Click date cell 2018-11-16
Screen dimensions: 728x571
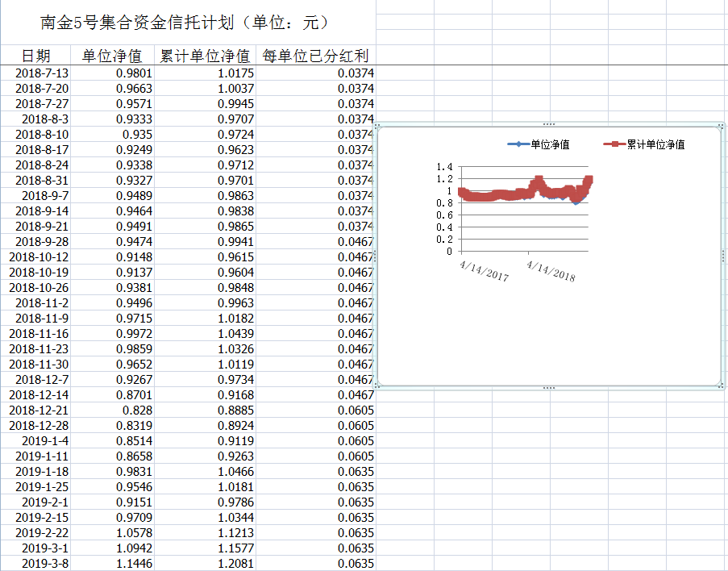pyautogui.click(x=35, y=334)
